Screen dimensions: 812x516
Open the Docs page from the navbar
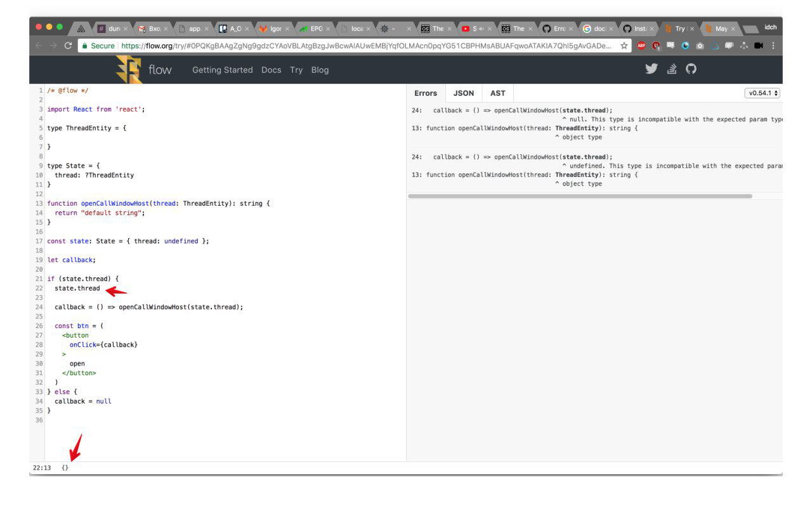[271, 70]
